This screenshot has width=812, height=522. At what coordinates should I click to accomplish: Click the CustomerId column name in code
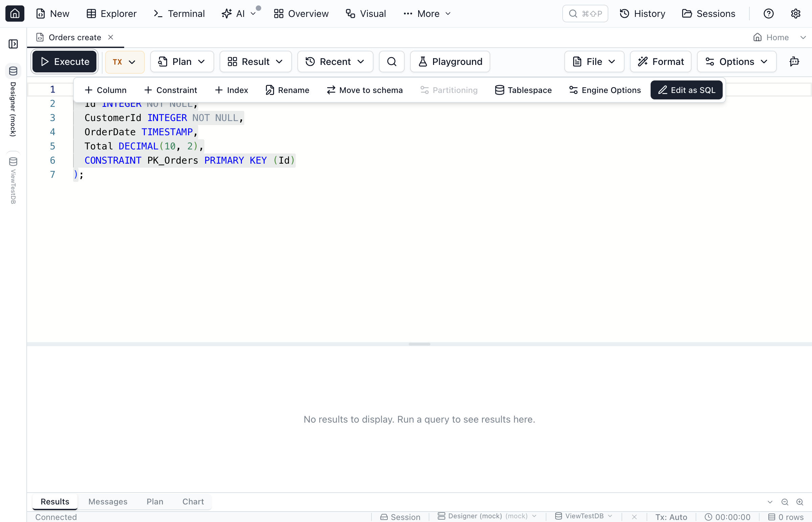click(x=113, y=118)
